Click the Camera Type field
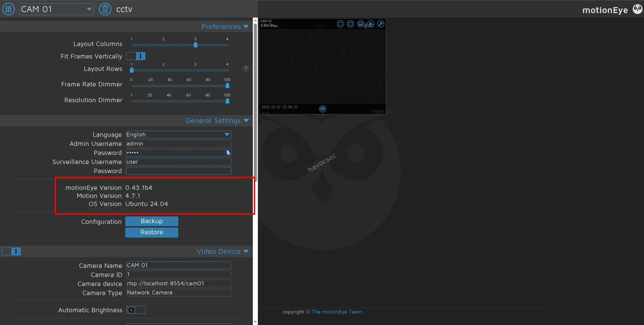The image size is (644, 325). pyautogui.click(x=179, y=293)
